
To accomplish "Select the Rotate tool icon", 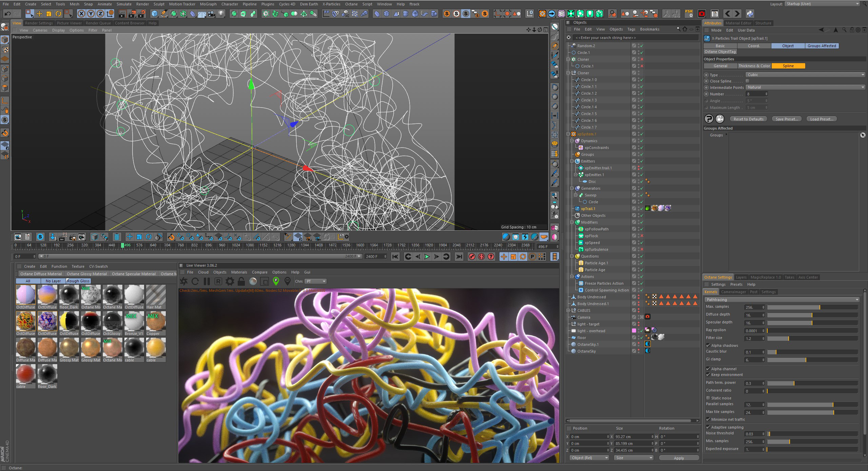I will pyautogui.click(x=58, y=14).
